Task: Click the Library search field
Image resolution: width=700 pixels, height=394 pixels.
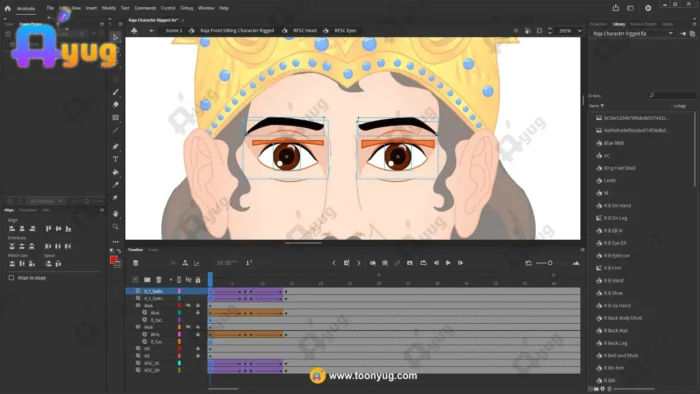Action: coord(671,95)
